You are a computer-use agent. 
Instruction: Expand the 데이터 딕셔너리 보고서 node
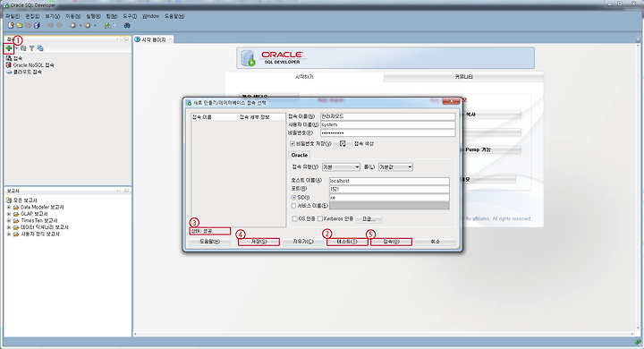tap(9, 227)
